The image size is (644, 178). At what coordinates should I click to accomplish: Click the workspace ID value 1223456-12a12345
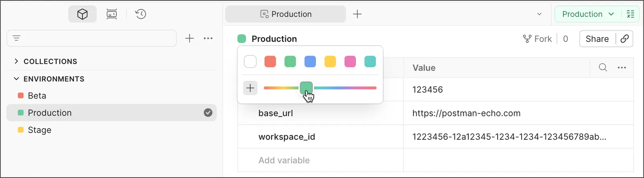509,137
